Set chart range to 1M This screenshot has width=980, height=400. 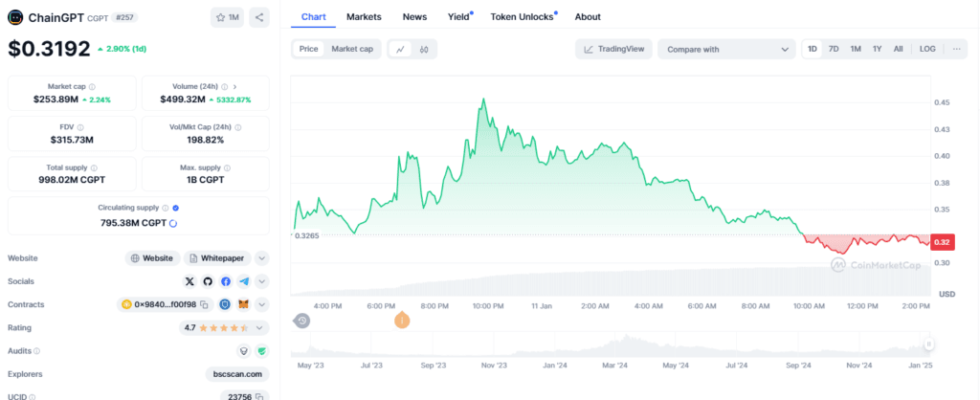tap(856, 49)
